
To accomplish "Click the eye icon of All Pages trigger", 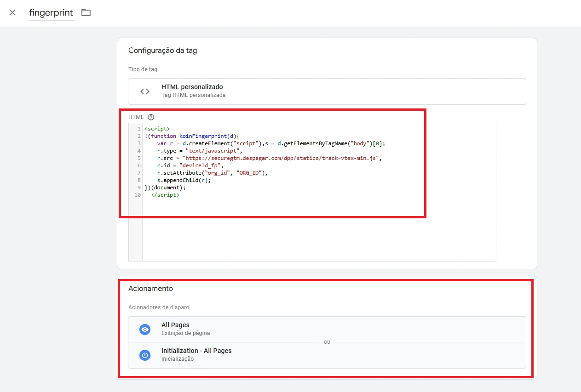I will pos(145,330).
